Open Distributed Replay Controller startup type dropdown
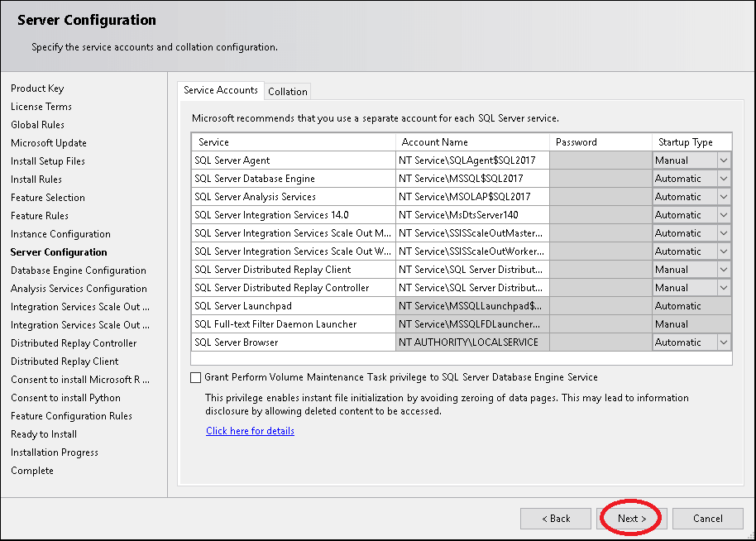Screen dimensions: 756x541 [723, 288]
